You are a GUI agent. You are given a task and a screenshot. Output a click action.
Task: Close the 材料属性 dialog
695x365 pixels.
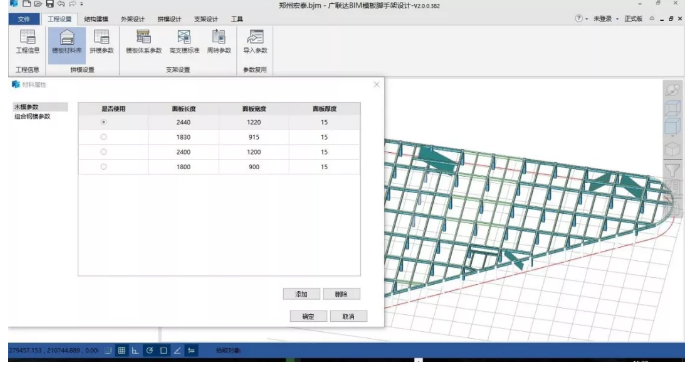pos(376,84)
